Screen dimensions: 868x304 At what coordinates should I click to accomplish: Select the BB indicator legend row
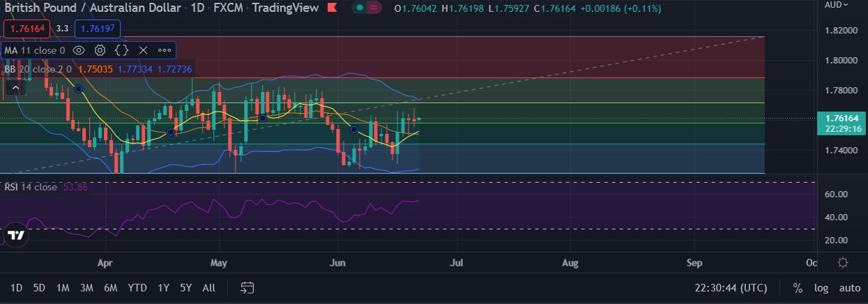tap(98, 69)
